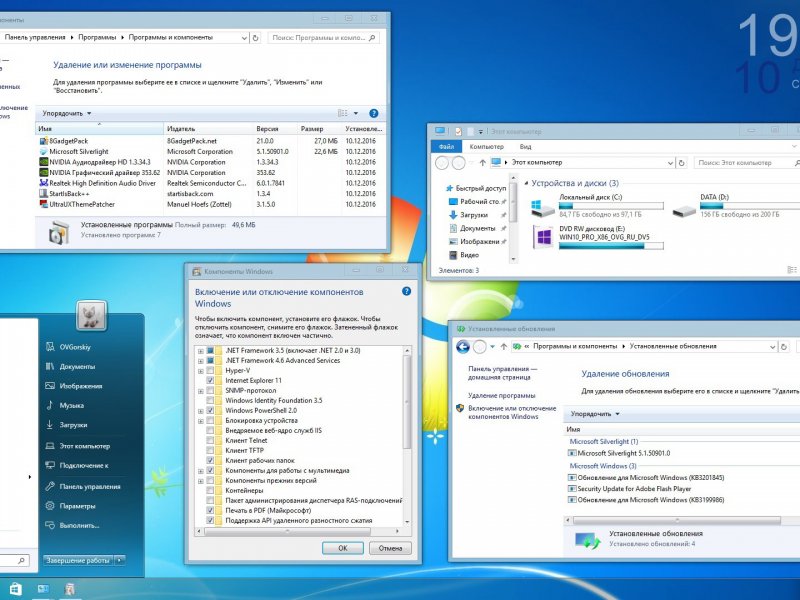Viewport: 800px width, 600px height.
Task: Open the DATA (D:) drive icon
Action: [x=684, y=210]
